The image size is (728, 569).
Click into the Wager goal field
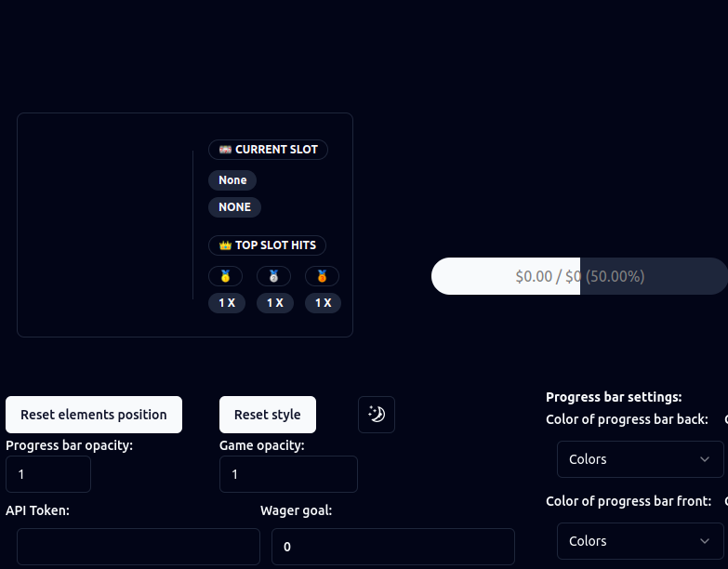(x=392, y=547)
